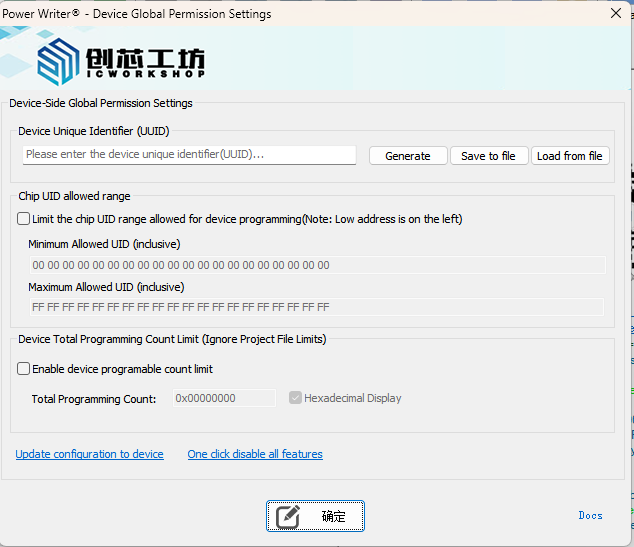
Task: Click the Chip UID allowed range label
Action: 74,196
